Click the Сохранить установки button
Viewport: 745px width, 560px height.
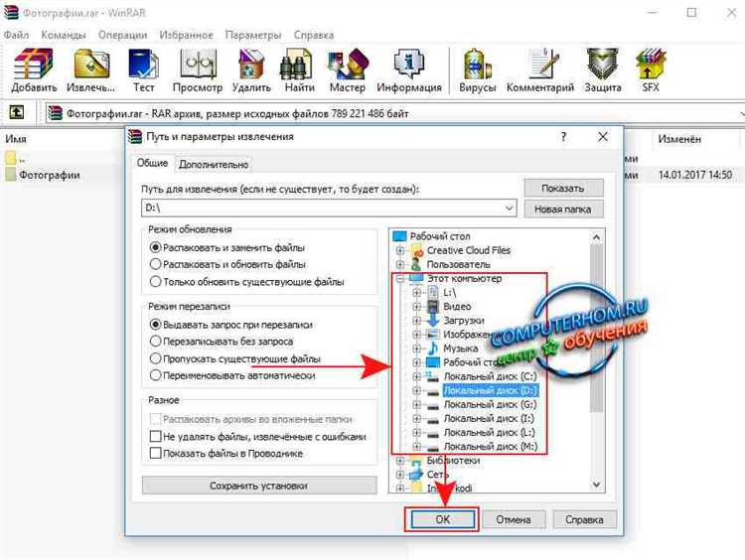[259, 486]
